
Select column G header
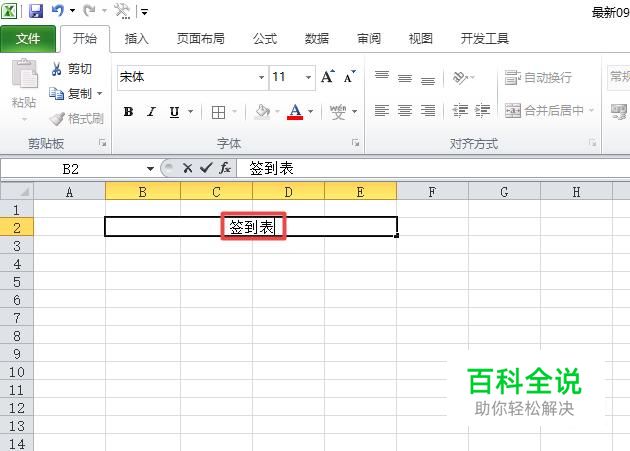504,191
